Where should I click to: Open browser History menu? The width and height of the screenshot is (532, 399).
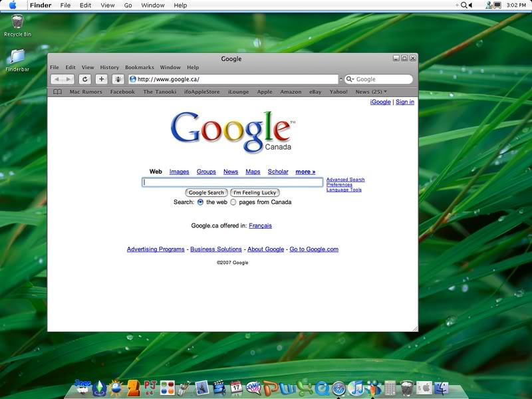109,68
